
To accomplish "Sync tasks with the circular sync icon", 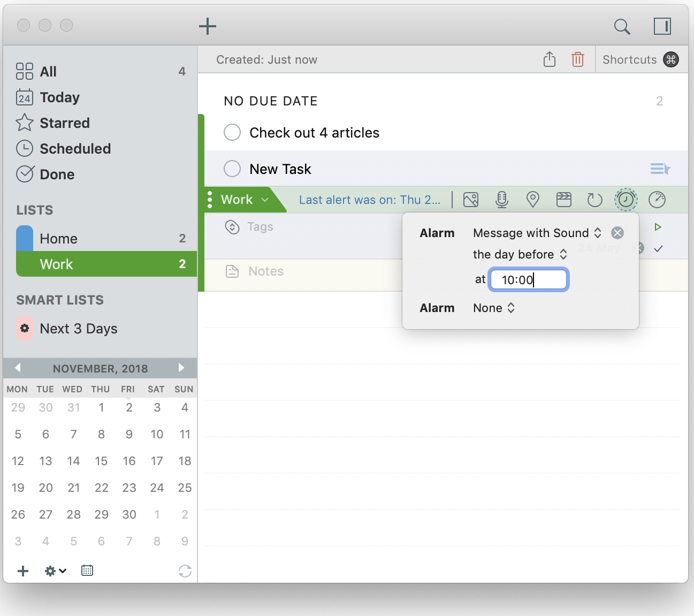I will pyautogui.click(x=185, y=571).
